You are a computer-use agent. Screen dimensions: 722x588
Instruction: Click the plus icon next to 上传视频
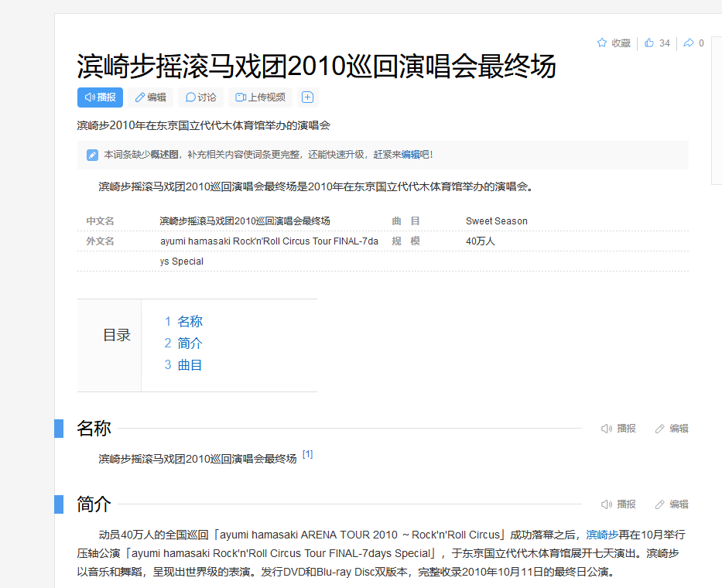pos(307,97)
